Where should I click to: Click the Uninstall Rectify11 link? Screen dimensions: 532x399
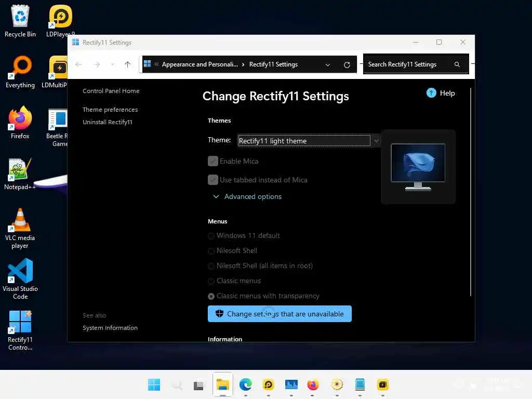[108, 122]
